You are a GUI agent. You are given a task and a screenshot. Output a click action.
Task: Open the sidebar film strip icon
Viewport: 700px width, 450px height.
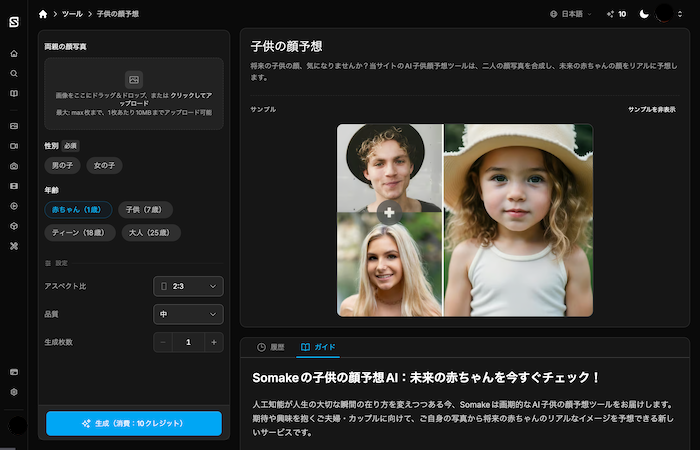(x=14, y=186)
